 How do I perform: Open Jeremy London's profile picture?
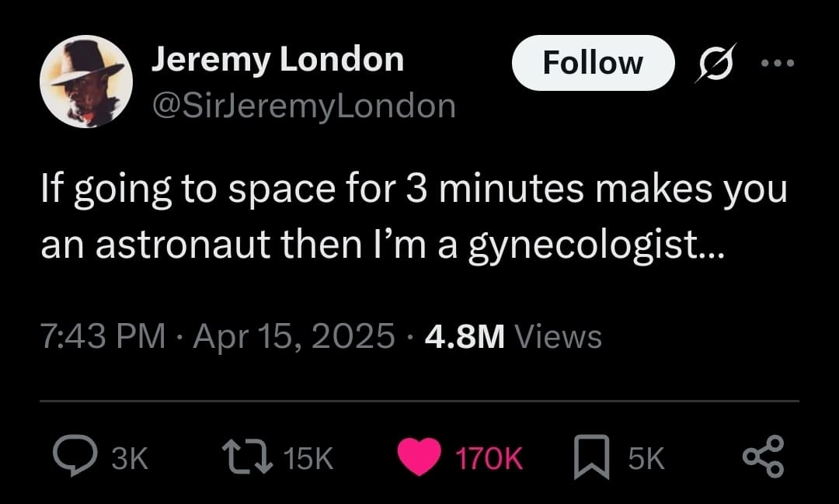85,82
